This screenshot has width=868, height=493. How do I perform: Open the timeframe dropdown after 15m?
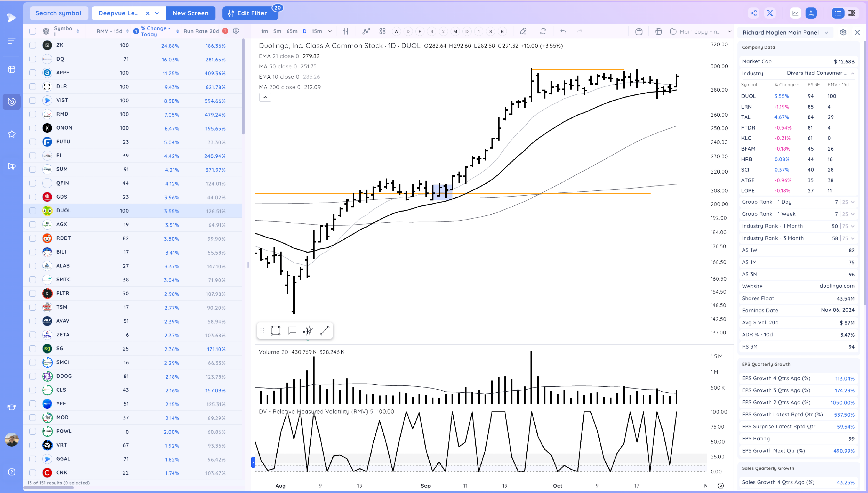[330, 31]
